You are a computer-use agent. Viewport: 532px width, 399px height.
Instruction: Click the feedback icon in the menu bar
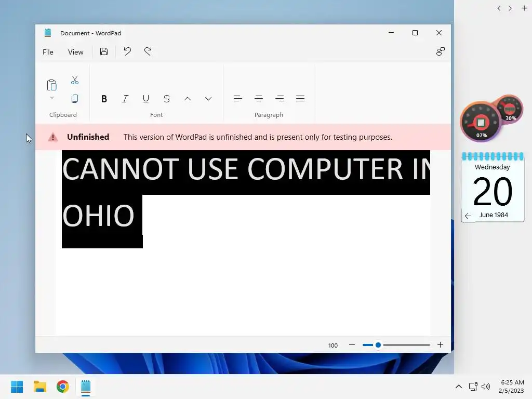[x=440, y=51]
